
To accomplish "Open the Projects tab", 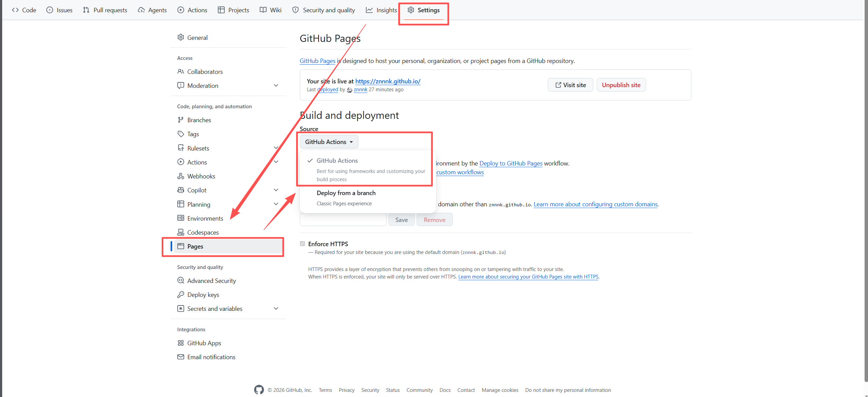I will tap(234, 10).
